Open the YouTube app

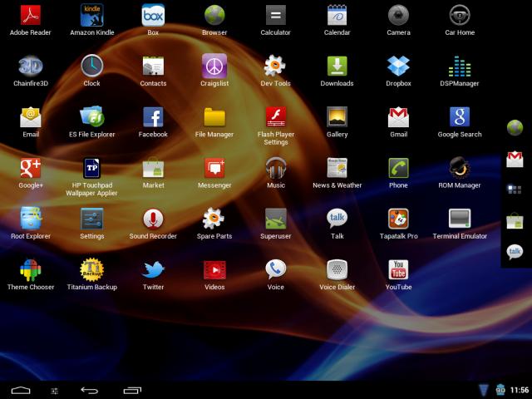(398, 270)
